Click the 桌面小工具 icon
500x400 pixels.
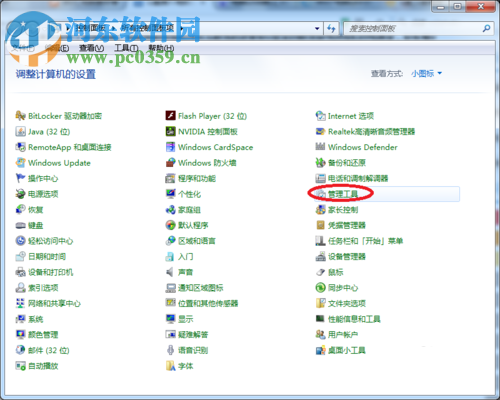point(320,350)
